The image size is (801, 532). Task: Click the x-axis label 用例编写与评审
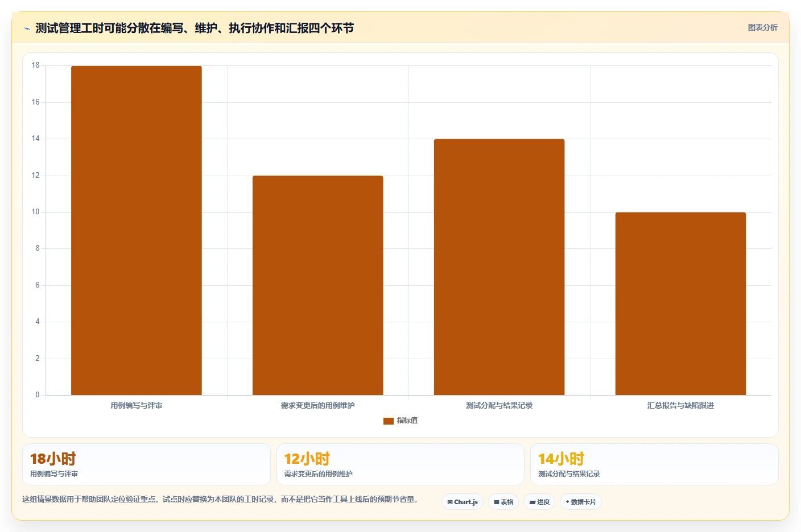click(x=137, y=405)
